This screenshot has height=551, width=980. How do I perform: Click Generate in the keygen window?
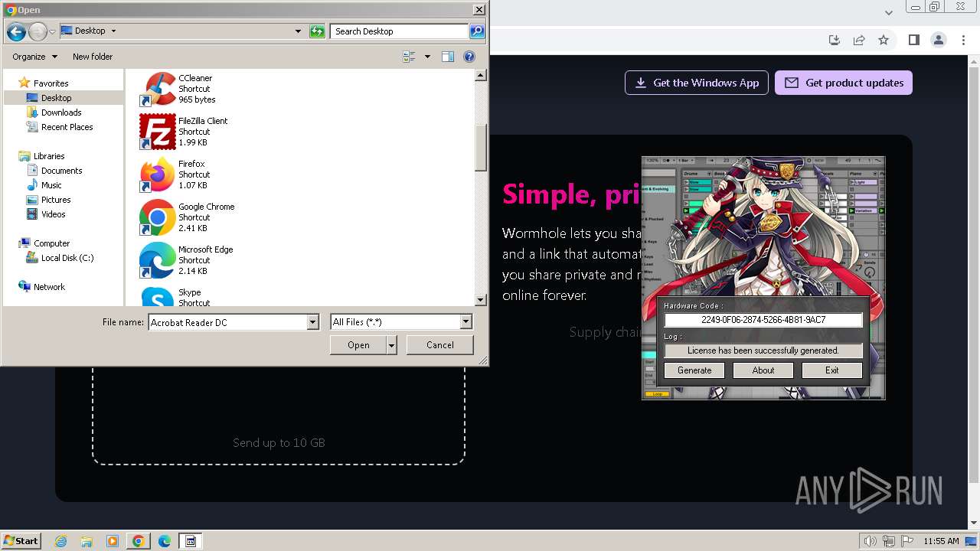(694, 370)
